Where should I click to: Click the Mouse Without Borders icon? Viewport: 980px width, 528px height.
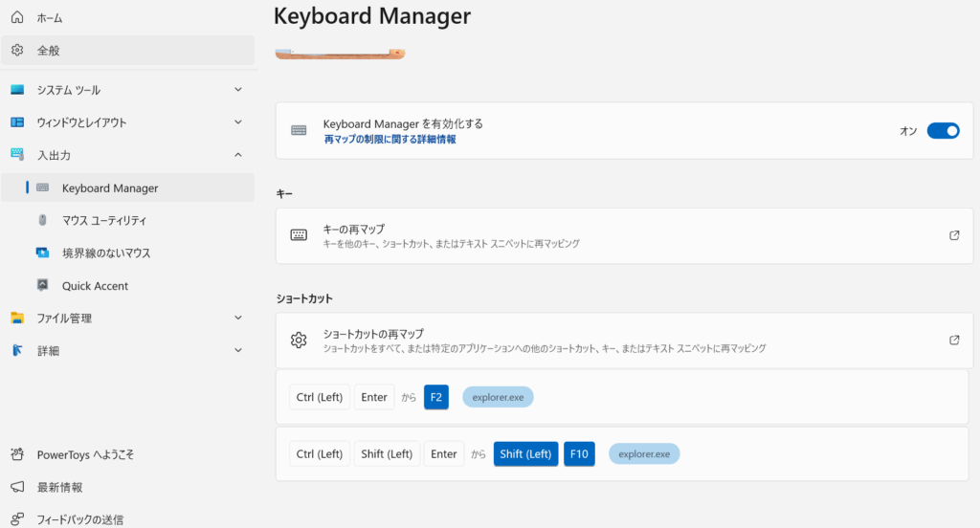pyautogui.click(x=42, y=253)
